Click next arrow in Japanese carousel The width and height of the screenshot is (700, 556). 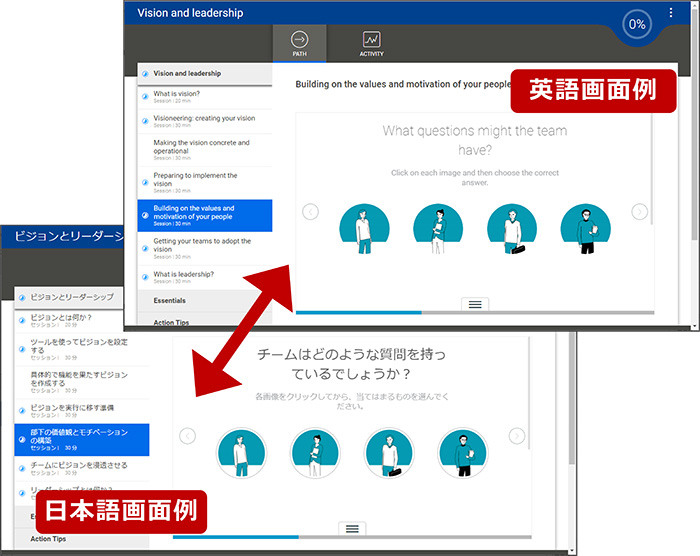pyautogui.click(x=517, y=435)
